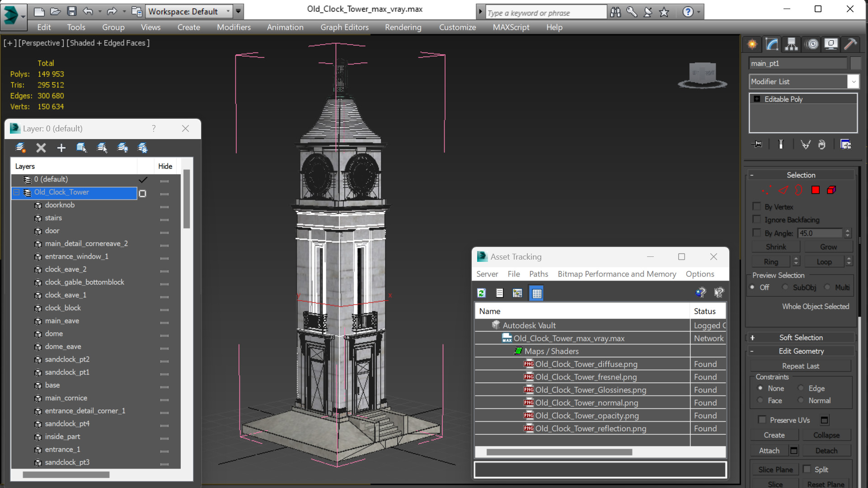The image size is (868, 488).
Task: Select Multi preview selection radio
Action: click(827, 287)
